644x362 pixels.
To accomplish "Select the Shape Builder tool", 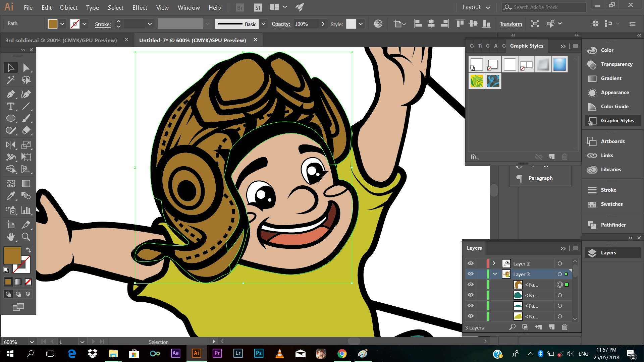I will 11,169.
